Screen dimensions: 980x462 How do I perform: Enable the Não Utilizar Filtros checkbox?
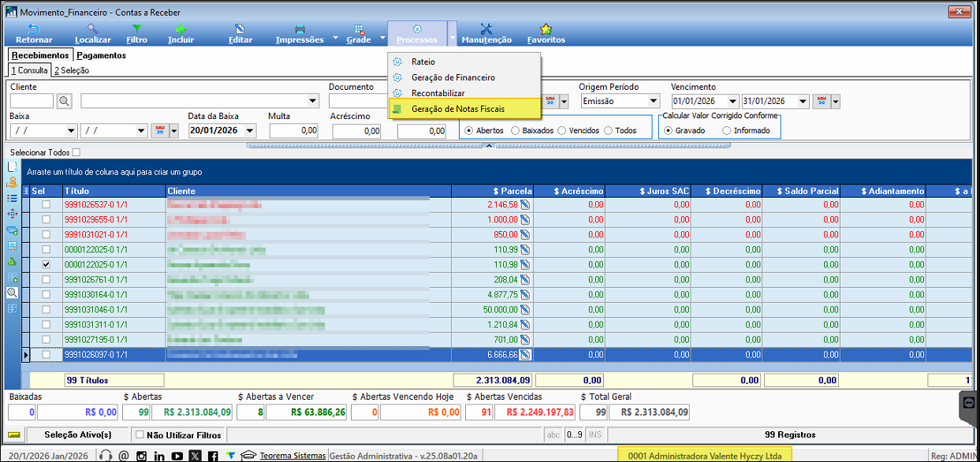pos(140,434)
